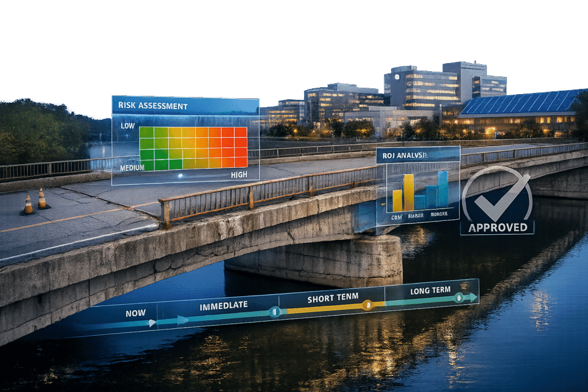Click the APPROVED label
The width and height of the screenshot is (588, 392).
(x=497, y=227)
